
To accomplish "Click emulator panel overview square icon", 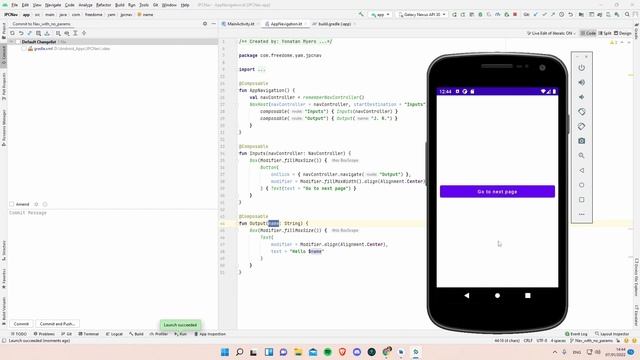I will [x=582, y=200].
